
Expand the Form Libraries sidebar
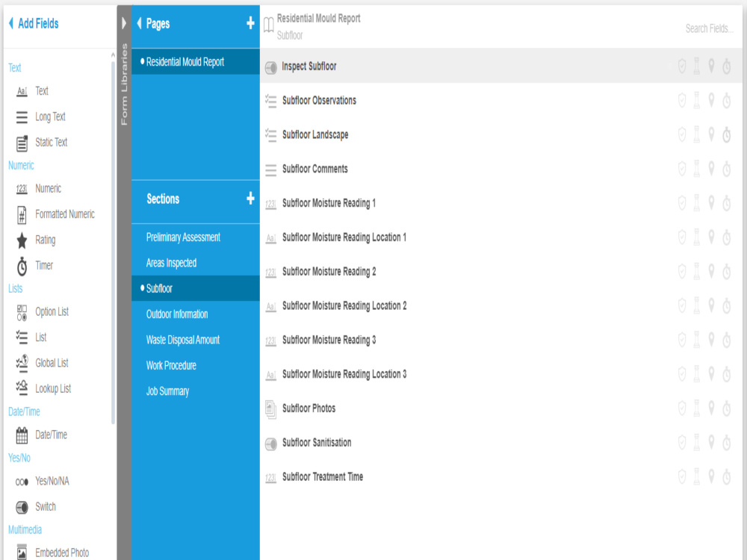click(x=123, y=22)
